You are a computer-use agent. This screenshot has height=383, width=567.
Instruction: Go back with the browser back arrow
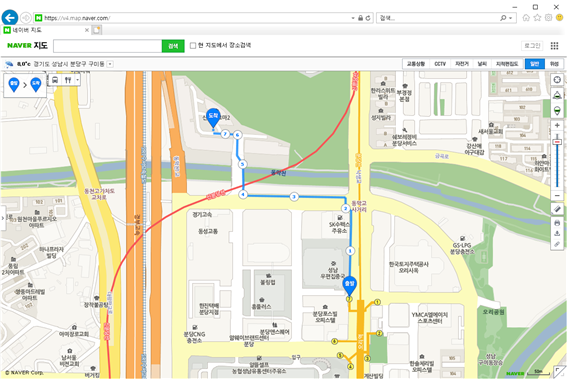click(x=10, y=17)
